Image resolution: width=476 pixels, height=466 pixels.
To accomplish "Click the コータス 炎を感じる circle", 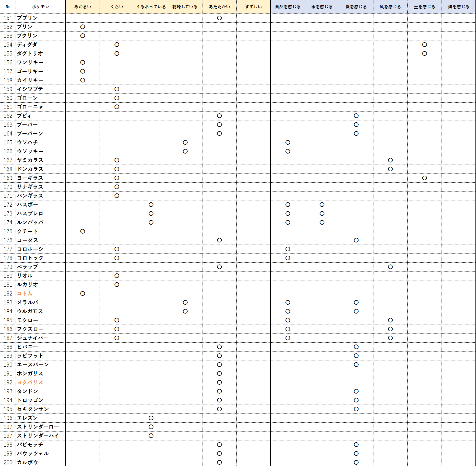I will pyautogui.click(x=356, y=240).
